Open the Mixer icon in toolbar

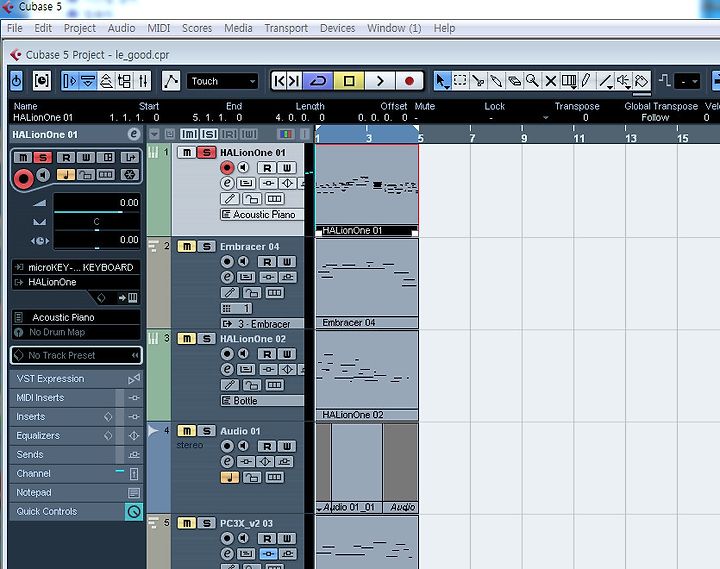[143, 81]
